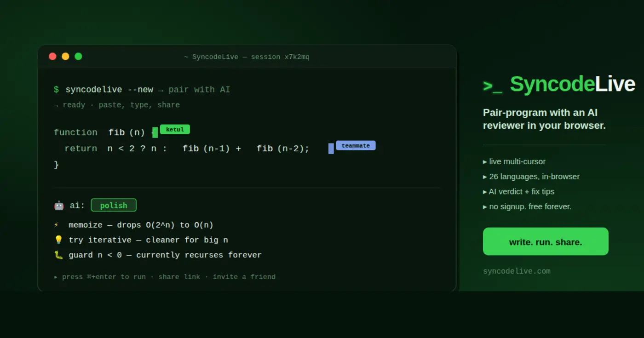The height and width of the screenshot is (338, 644).
Task: Click the light bulb icon beside try iterative
Action: click(x=58, y=240)
